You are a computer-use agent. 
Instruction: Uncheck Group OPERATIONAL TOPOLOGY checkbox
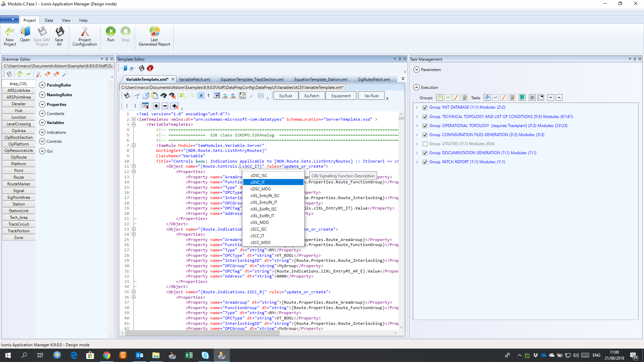[425, 126]
